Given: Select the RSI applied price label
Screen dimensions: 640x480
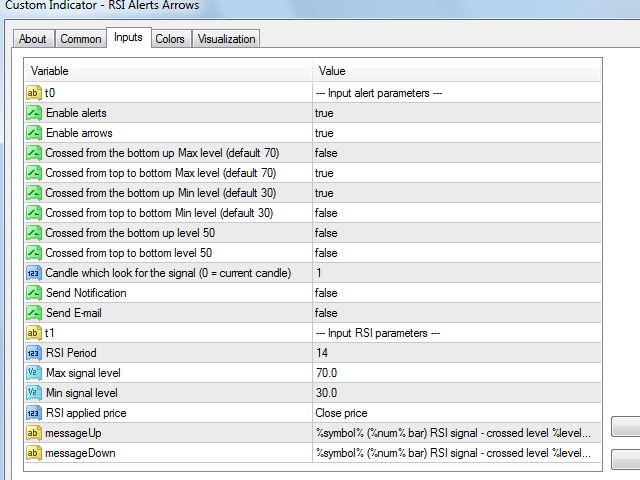Looking at the screenshot, I should (x=86, y=413).
